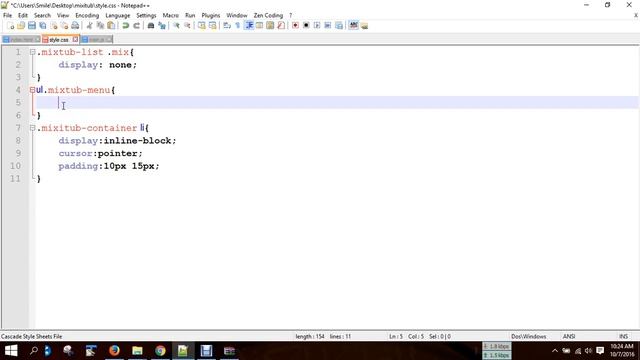Open the Windows Start menu

pyautogui.click(x=11, y=351)
